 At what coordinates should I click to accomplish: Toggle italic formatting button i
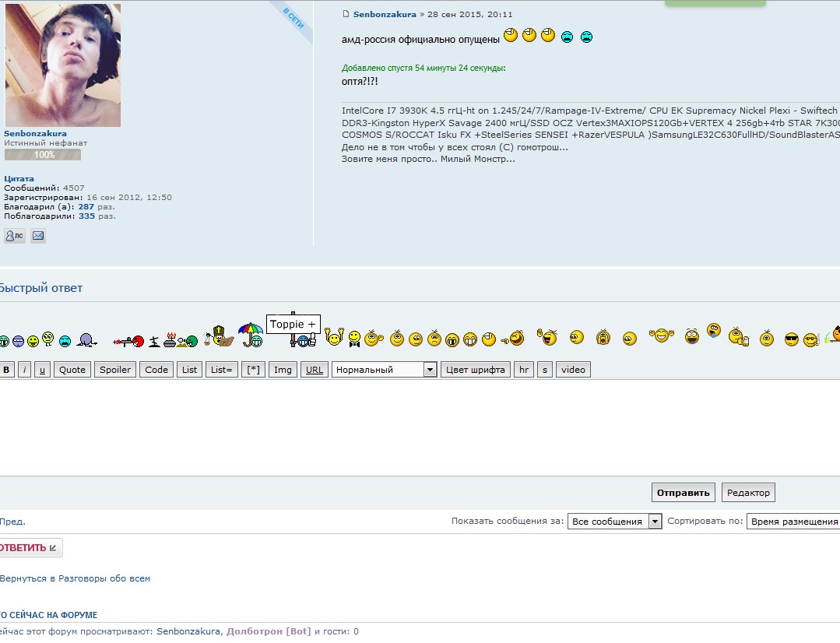pyautogui.click(x=25, y=370)
